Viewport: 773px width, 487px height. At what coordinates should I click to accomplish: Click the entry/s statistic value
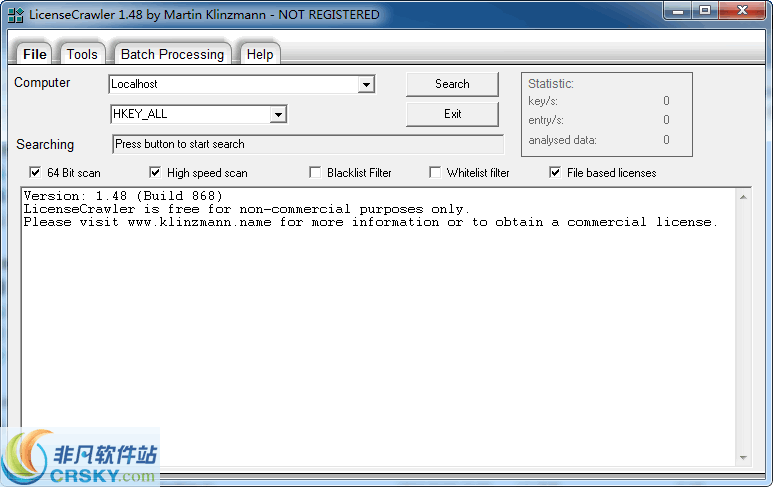666,120
